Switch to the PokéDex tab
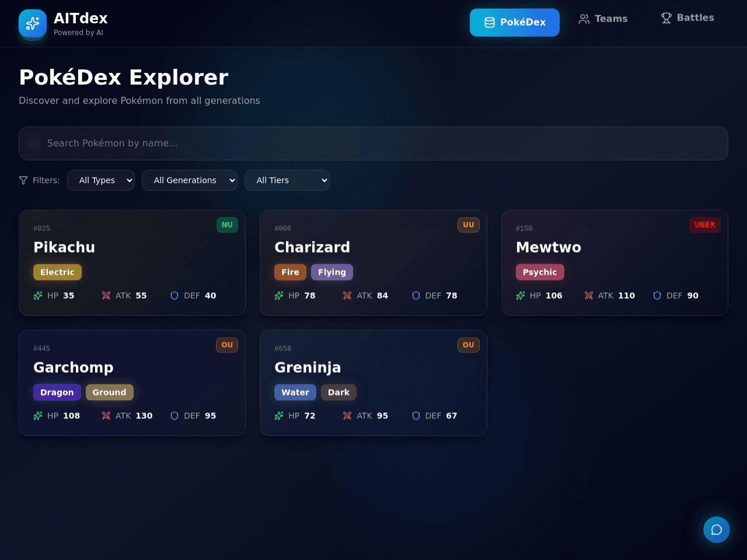Screen dimensions: 747x560 point(515,22)
